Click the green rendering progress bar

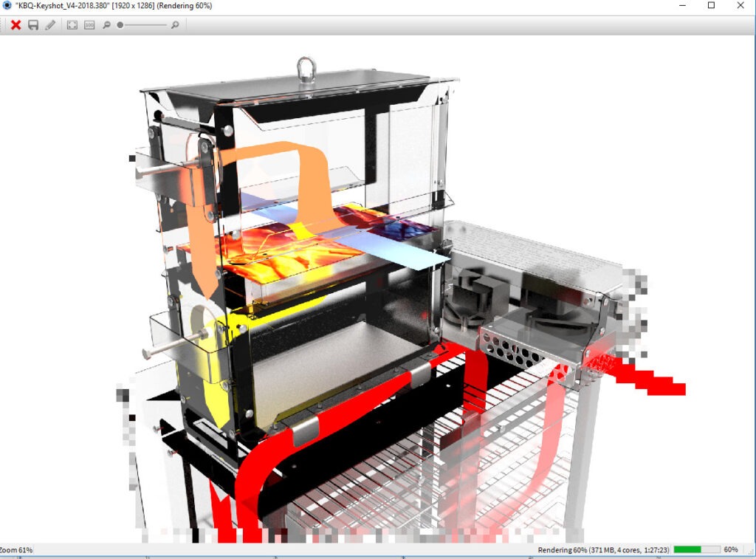695,549
